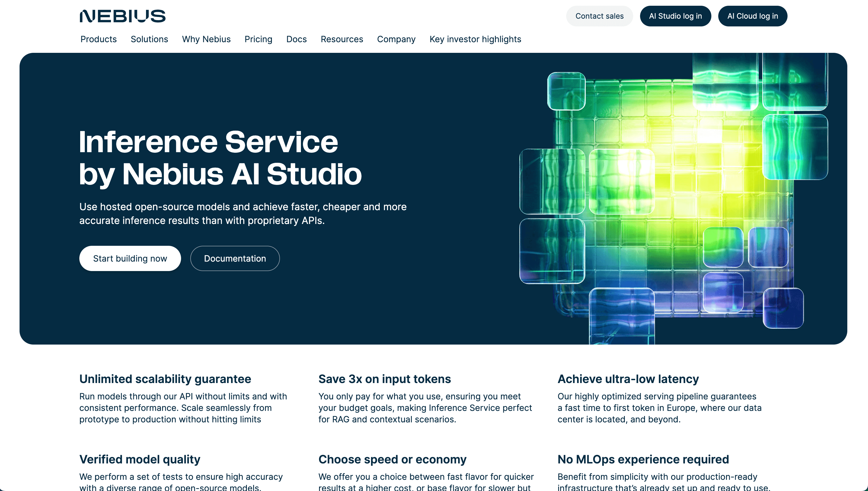Expand the Products menu
This screenshot has height=491, width=868.
click(98, 39)
